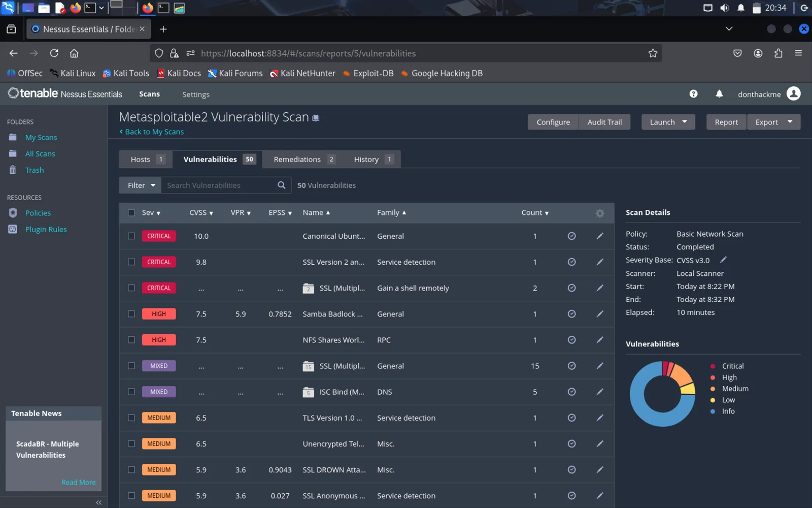Read More on Tenable News

click(x=78, y=482)
